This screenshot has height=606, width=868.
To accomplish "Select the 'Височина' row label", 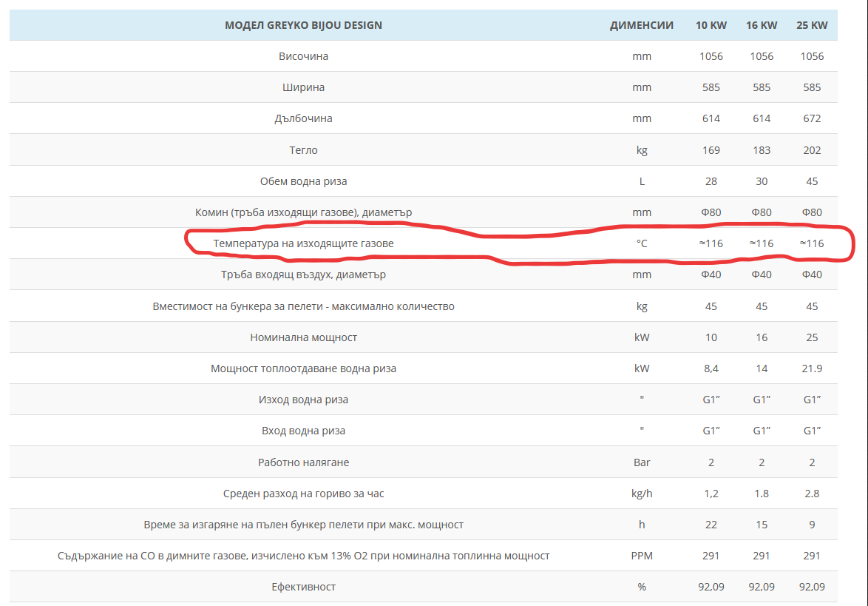I will pyautogui.click(x=303, y=56).
